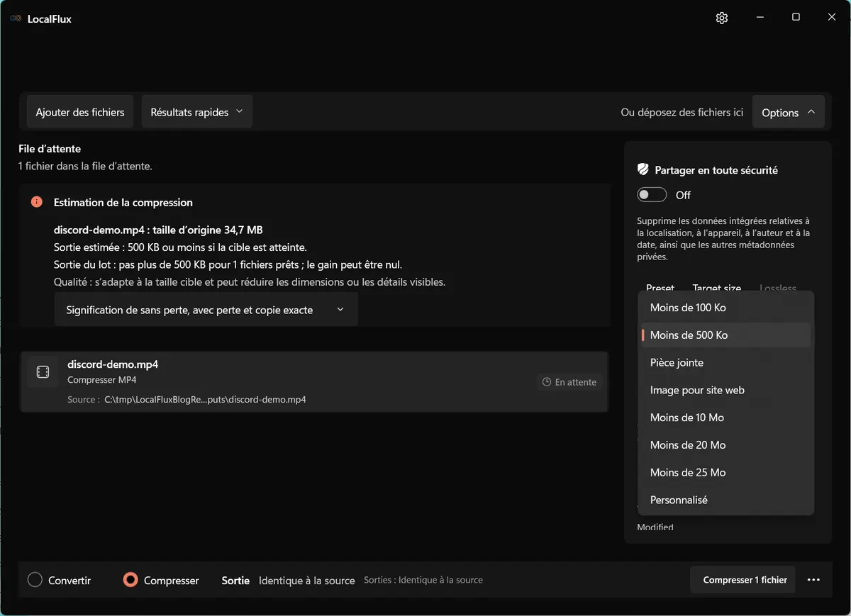Image resolution: width=851 pixels, height=616 pixels.
Task: Click 'Sorties : Identique à la source' text
Action: pyautogui.click(x=423, y=580)
